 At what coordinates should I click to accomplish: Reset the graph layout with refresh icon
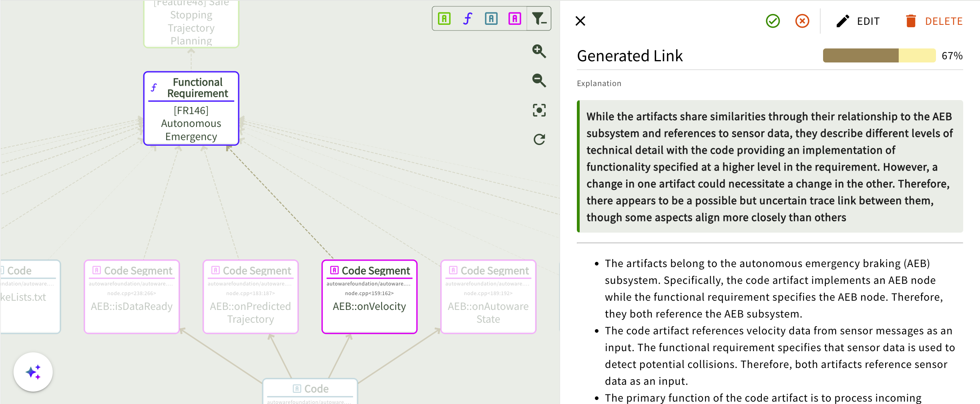pyautogui.click(x=539, y=139)
